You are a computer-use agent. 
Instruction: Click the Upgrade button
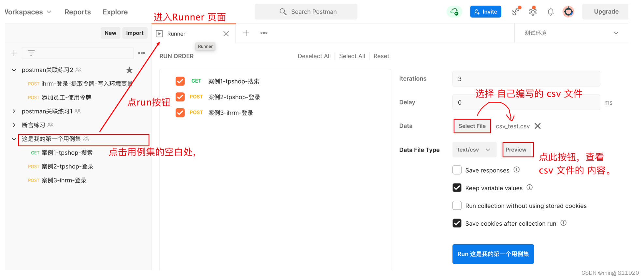coord(606,12)
